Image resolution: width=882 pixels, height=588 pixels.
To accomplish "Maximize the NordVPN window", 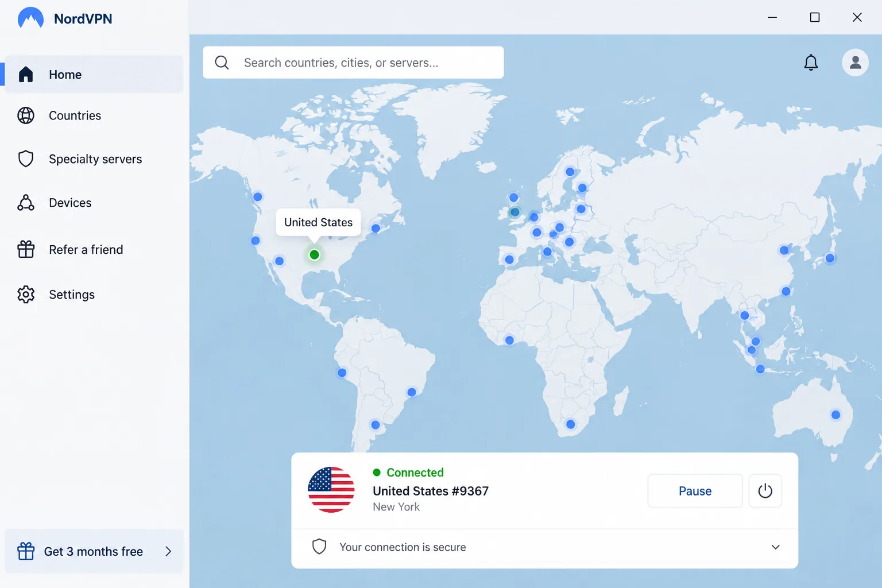I will [814, 17].
